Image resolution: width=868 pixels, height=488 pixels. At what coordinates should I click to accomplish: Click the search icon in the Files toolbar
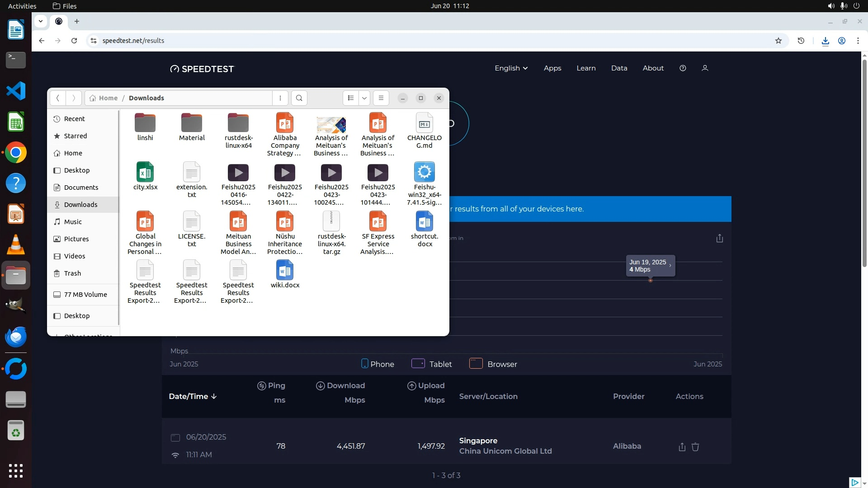point(299,98)
